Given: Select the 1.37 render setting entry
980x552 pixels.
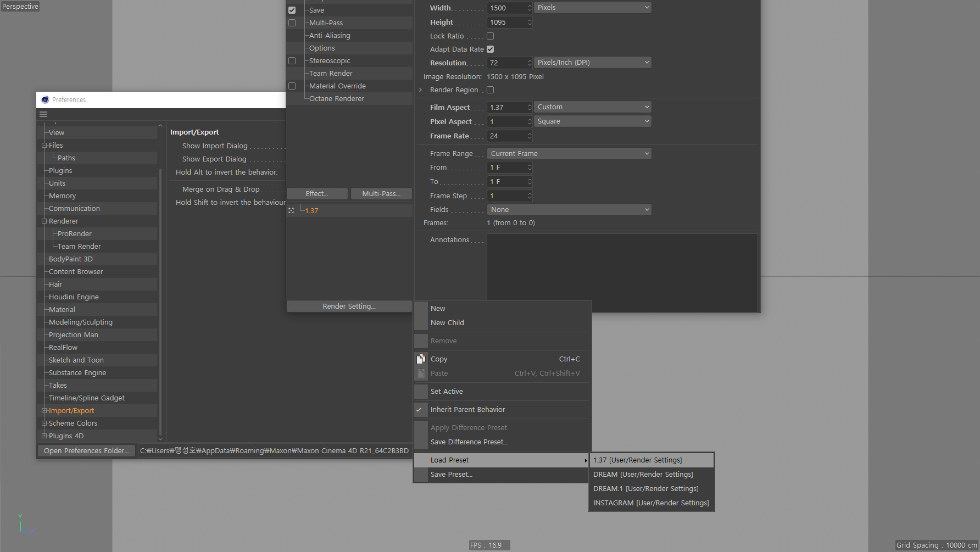Looking at the screenshot, I should pos(311,210).
